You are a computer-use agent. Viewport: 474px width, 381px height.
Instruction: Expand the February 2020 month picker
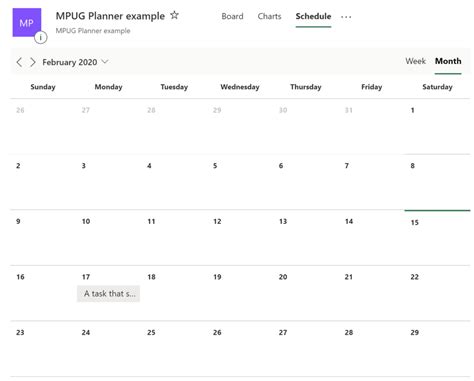75,62
